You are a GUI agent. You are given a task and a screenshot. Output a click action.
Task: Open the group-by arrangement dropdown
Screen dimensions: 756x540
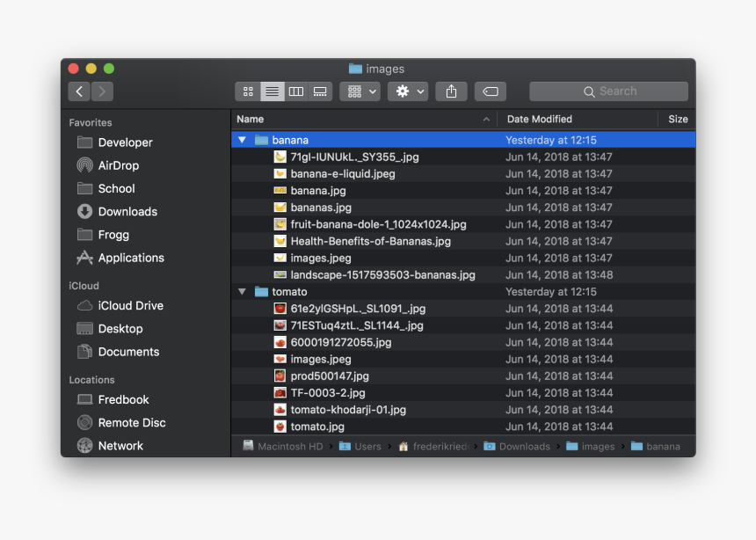[x=360, y=91]
